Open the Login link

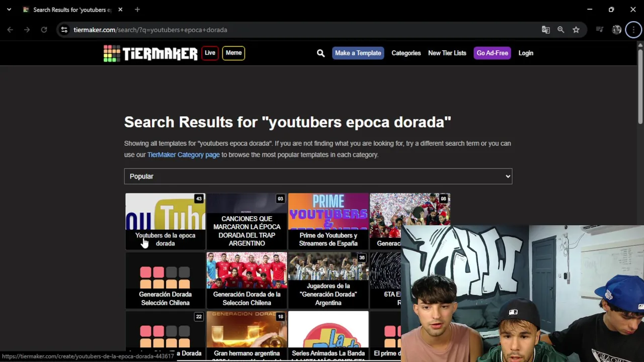(x=526, y=53)
